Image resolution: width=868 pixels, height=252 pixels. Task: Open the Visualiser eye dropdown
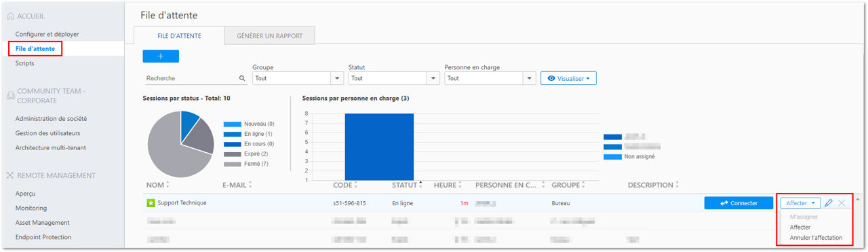tap(568, 79)
